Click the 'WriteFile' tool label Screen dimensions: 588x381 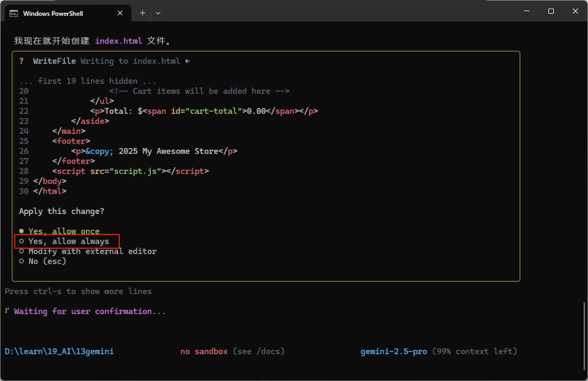tap(54, 61)
